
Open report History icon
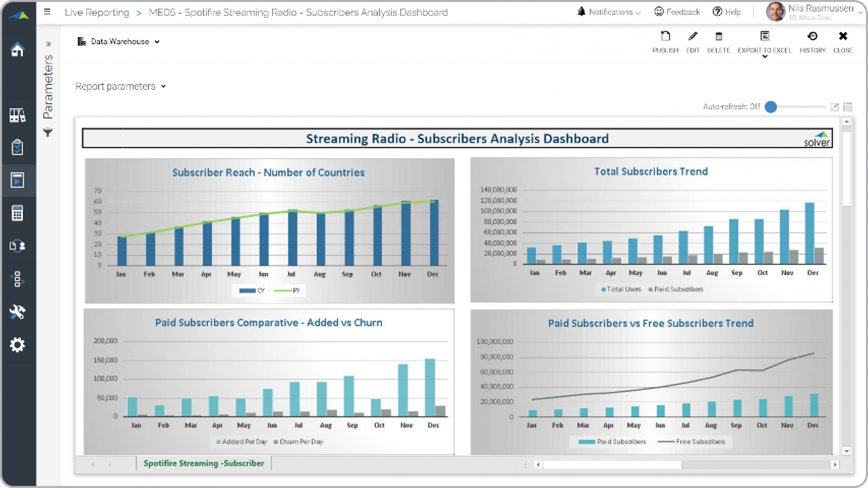click(812, 37)
